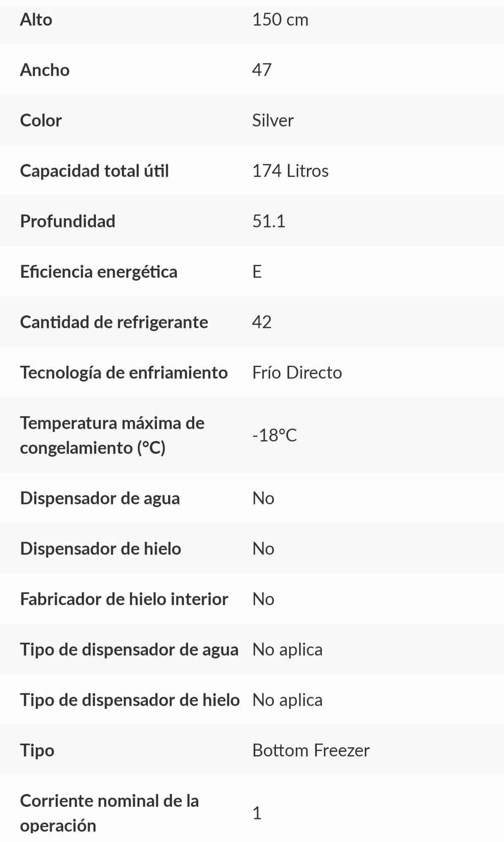This screenshot has height=842, width=504.
Task: Click the 'Eficiencia energética' label
Action: (98, 272)
